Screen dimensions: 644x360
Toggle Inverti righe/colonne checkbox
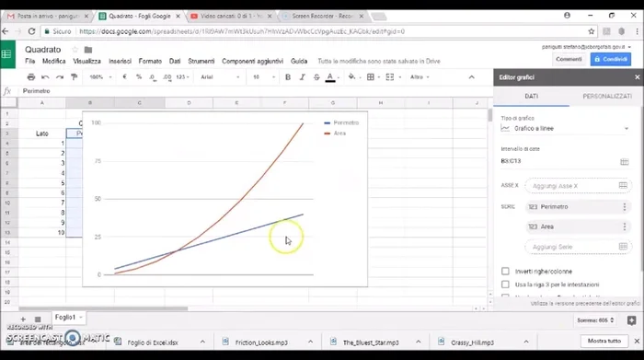click(x=505, y=272)
